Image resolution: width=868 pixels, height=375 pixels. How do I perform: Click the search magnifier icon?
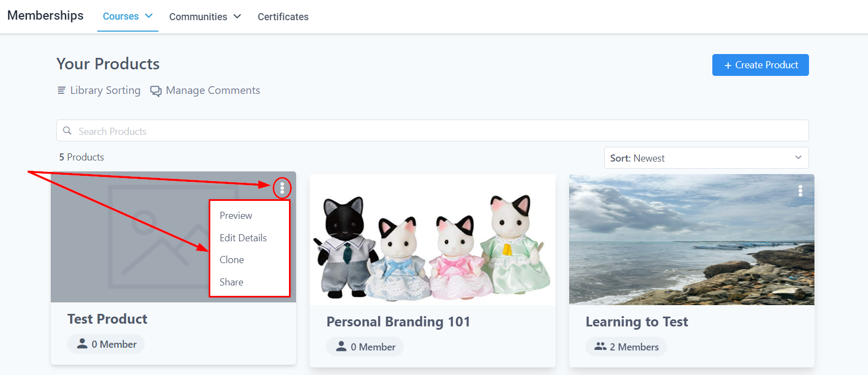click(67, 131)
